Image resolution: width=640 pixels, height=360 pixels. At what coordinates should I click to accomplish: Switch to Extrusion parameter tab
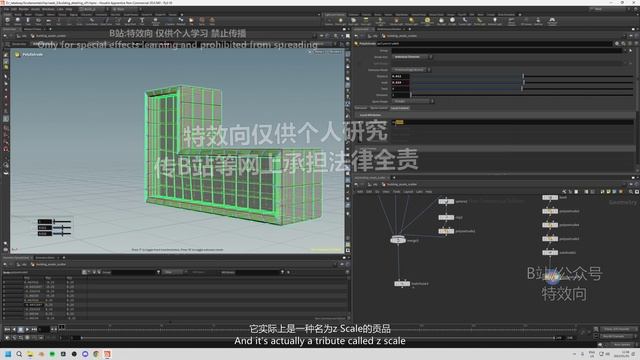(361, 108)
